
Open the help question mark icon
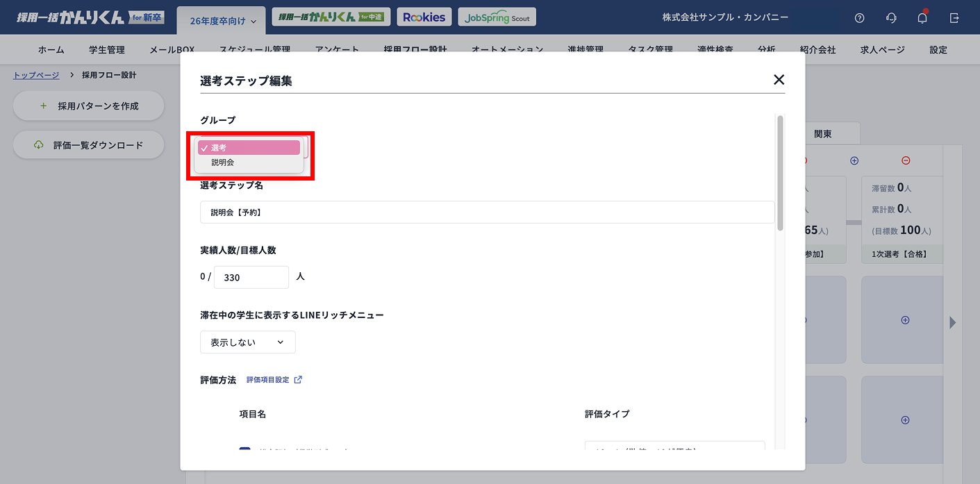point(859,17)
